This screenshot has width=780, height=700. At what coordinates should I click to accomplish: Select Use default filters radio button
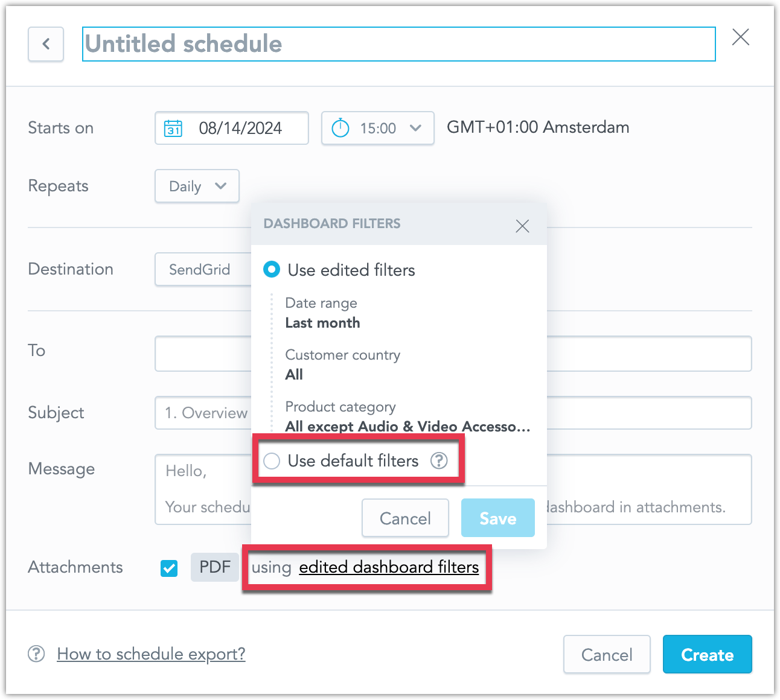click(272, 461)
